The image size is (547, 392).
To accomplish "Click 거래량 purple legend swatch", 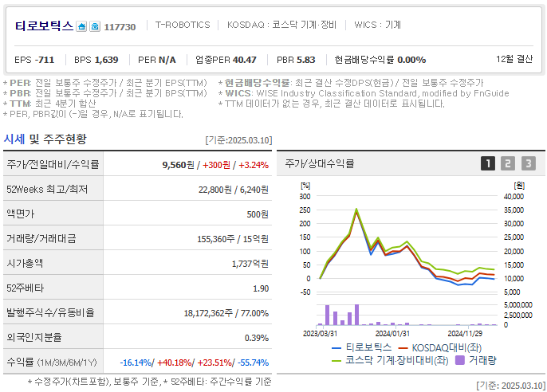I will pyautogui.click(x=460, y=360).
